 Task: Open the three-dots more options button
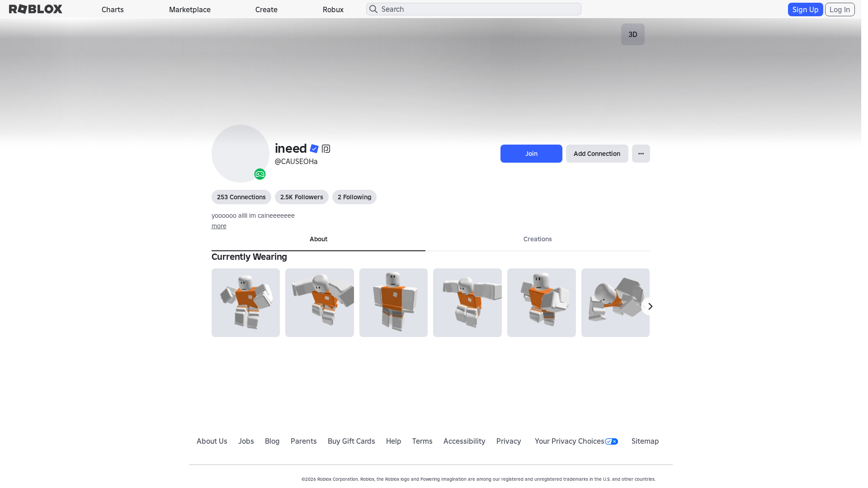click(x=641, y=154)
